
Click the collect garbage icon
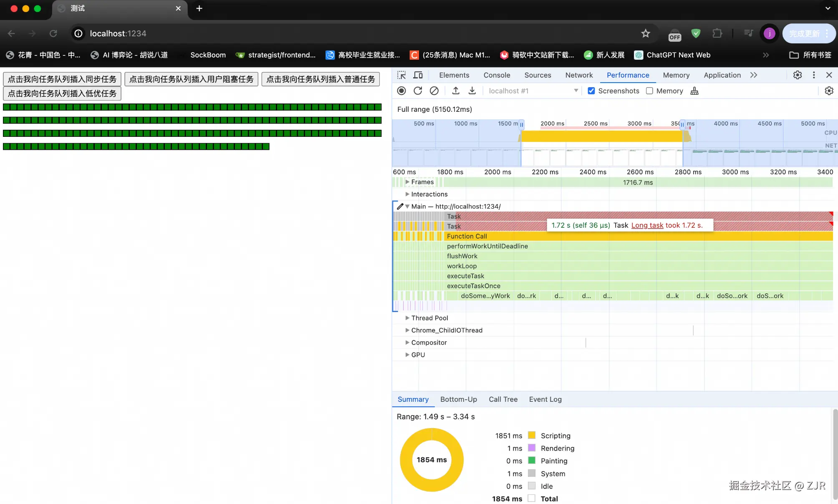pos(694,91)
